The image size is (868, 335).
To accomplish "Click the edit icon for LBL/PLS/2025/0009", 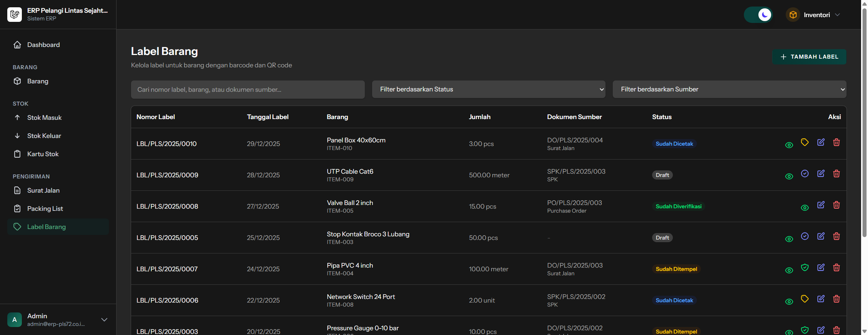I will pos(821,174).
